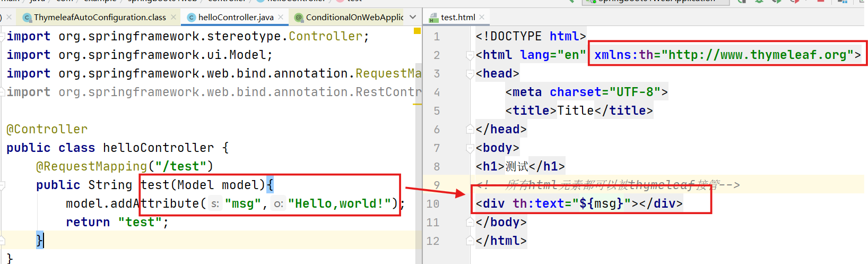Click the org.springframework.ui.Model import line

pos(140,55)
